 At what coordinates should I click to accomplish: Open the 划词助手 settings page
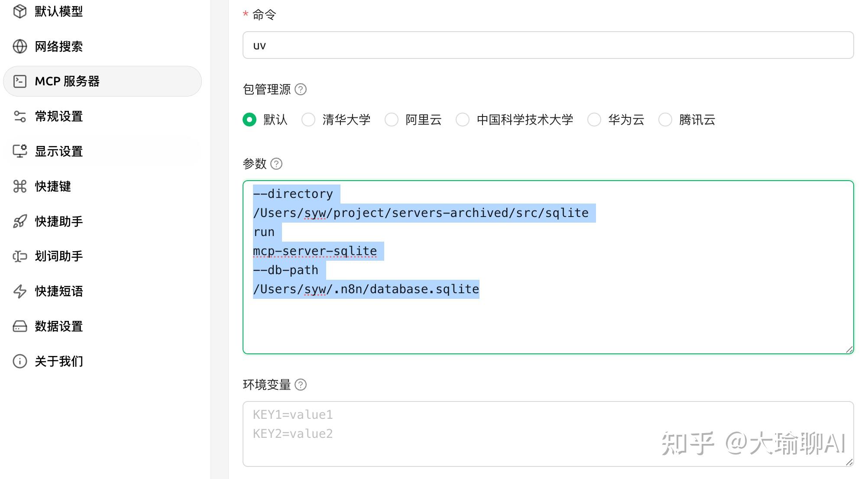(x=59, y=256)
